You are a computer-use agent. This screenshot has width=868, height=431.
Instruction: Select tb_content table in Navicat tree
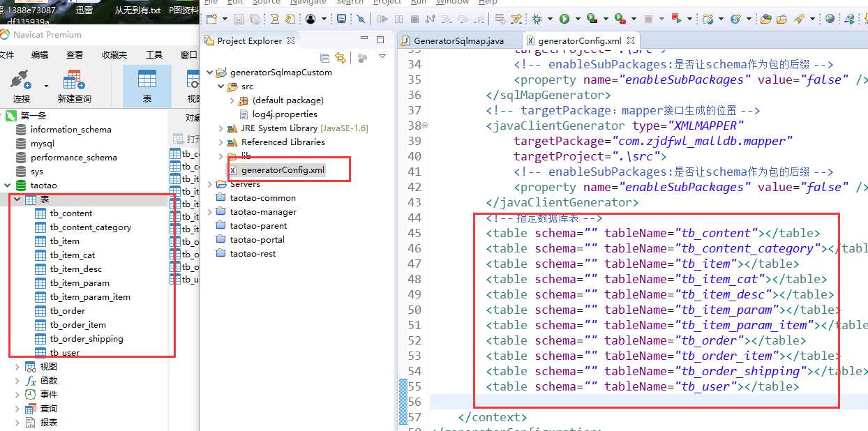71,213
